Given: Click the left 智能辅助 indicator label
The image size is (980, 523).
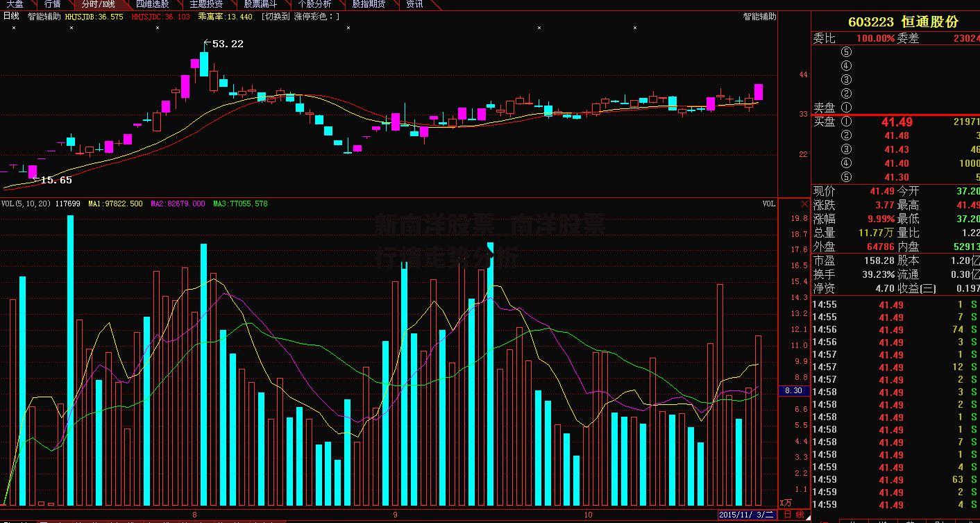Looking at the screenshot, I should click(x=44, y=16).
